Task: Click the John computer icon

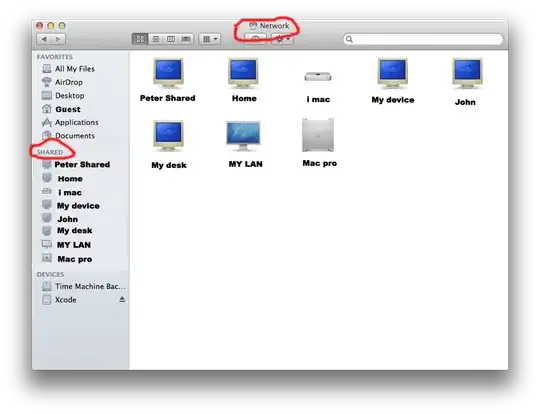Action: 467,73
